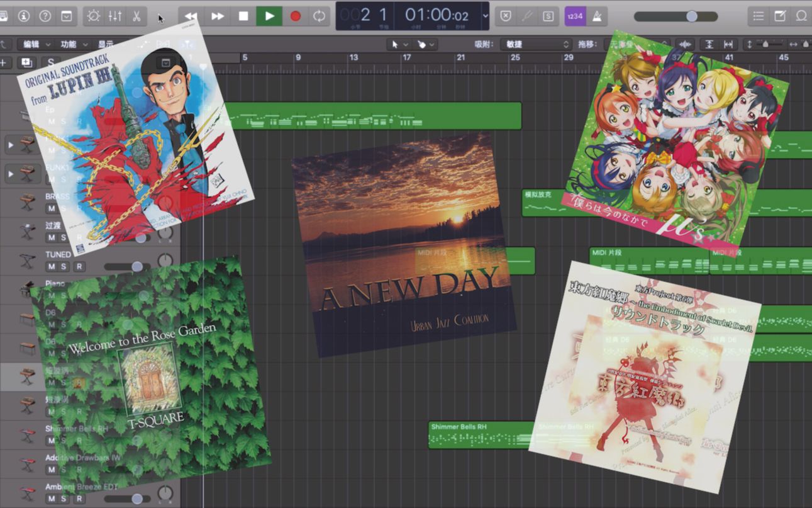Mute the Ambient Breeze track
This screenshot has width=812, height=508.
coord(52,499)
